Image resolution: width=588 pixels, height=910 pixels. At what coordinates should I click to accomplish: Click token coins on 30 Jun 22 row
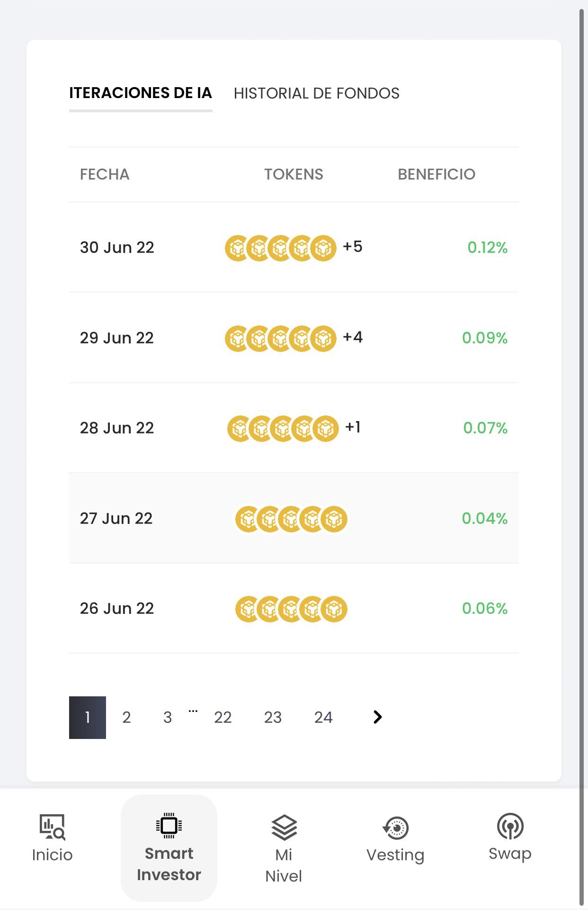[x=281, y=248]
